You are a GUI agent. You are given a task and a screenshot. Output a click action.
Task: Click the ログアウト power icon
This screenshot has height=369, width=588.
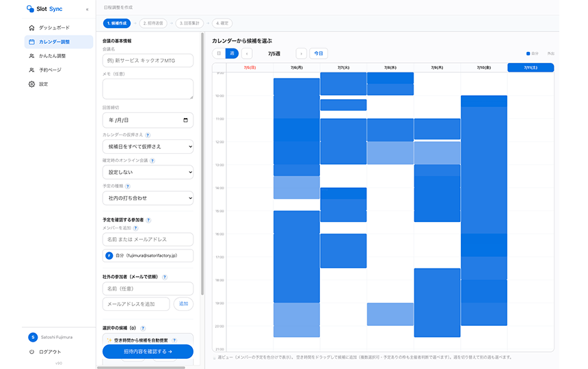click(x=32, y=352)
